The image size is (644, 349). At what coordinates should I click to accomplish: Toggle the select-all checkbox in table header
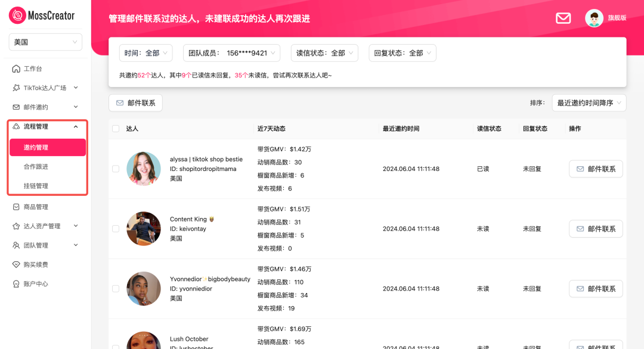point(116,129)
